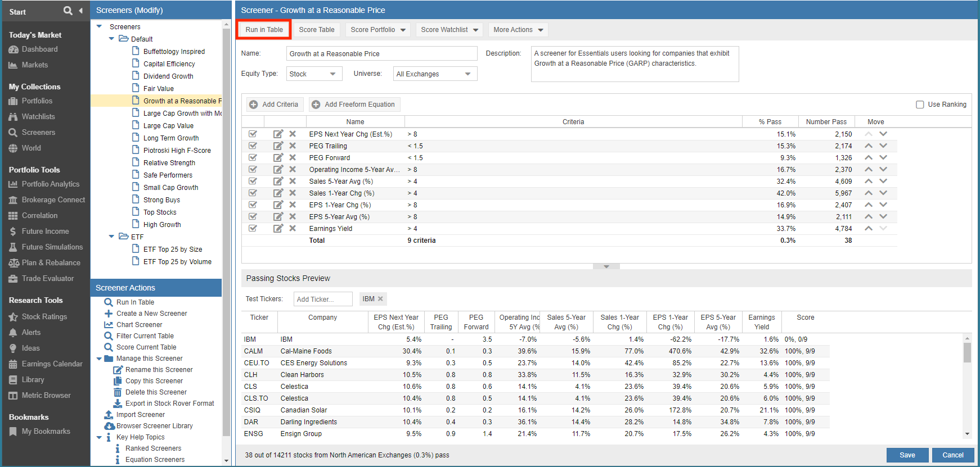This screenshot has height=467, width=980.
Task: Select the Piotroski High F-Score screener
Action: coord(177,150)
